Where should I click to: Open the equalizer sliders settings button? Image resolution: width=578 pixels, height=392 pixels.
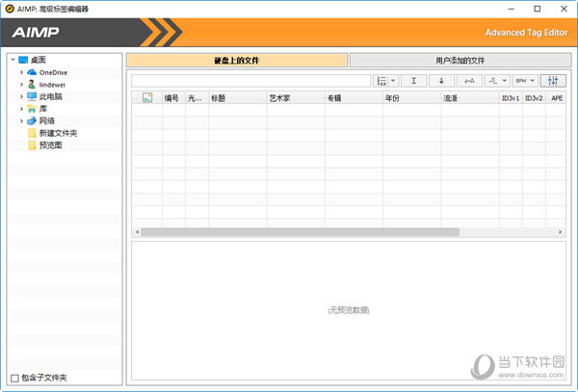[553, 81]
